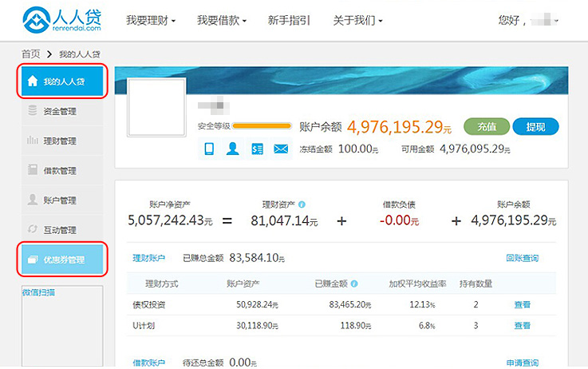Click the 12.13% yield cell
The height and width of the screenshot is (369, 588).
point(422,304)
